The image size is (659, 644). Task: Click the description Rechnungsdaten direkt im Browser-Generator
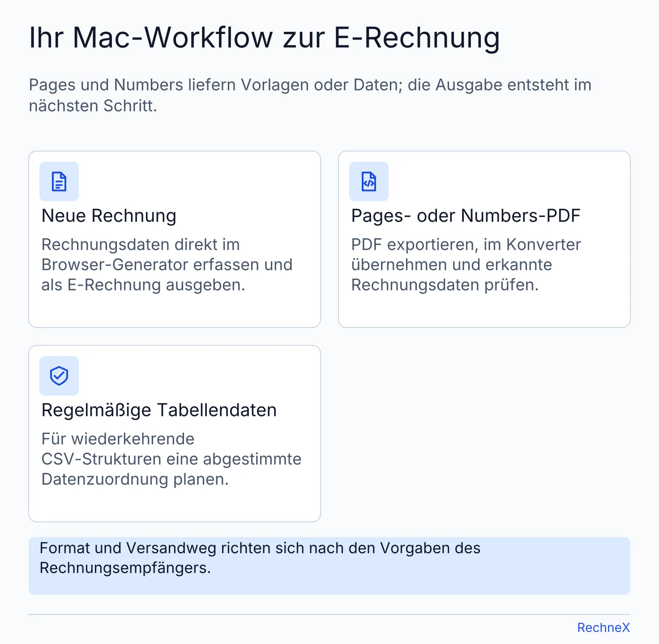[167, 265]
